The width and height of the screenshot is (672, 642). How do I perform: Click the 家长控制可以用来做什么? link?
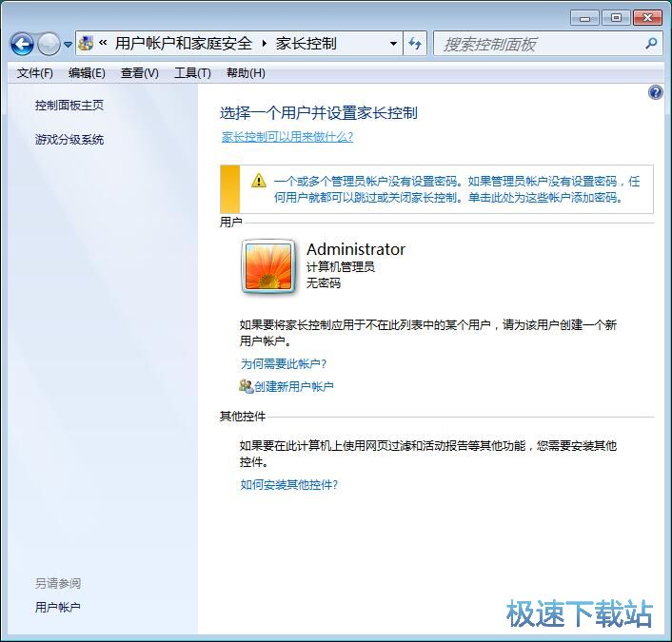287,137
